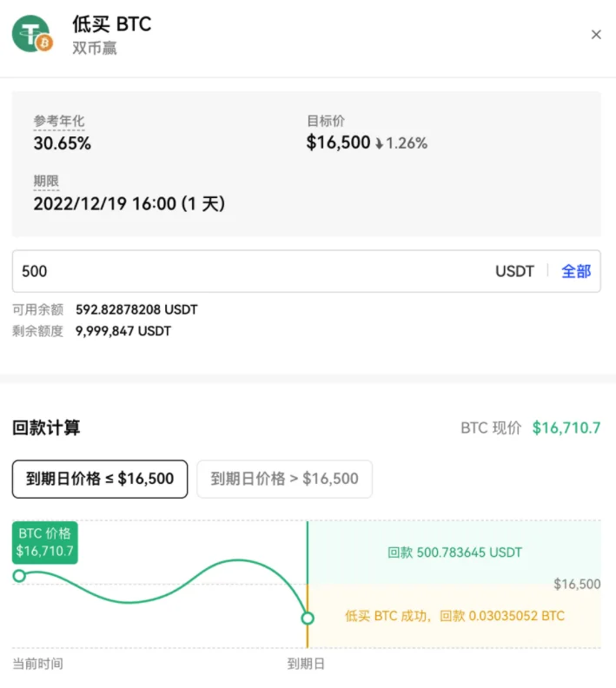
Task: Click the BTC 价格 $16,710.7 chart label
Action: [x=45, y=542]
